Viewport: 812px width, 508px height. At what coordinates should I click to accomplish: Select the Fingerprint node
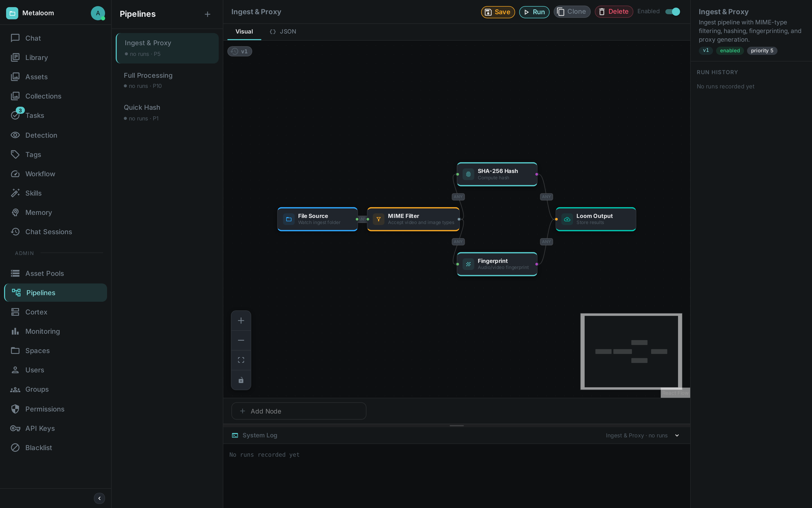pos(497,264)
